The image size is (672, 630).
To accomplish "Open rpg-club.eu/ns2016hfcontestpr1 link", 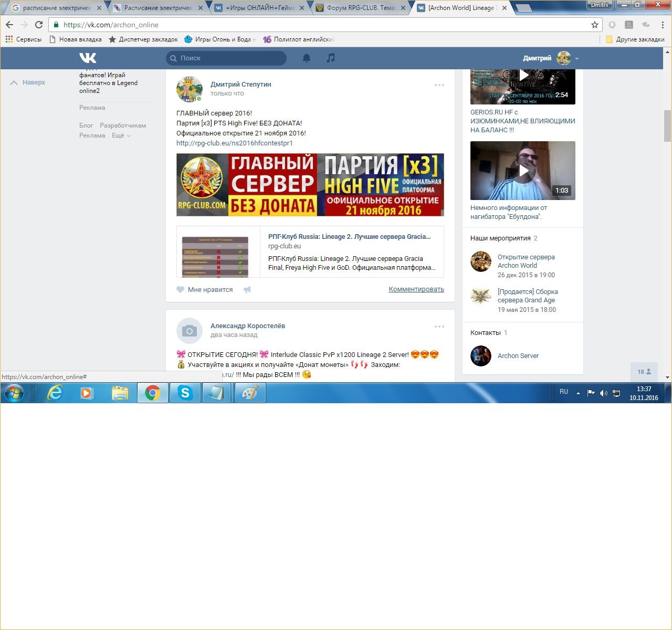I will 235,143.
